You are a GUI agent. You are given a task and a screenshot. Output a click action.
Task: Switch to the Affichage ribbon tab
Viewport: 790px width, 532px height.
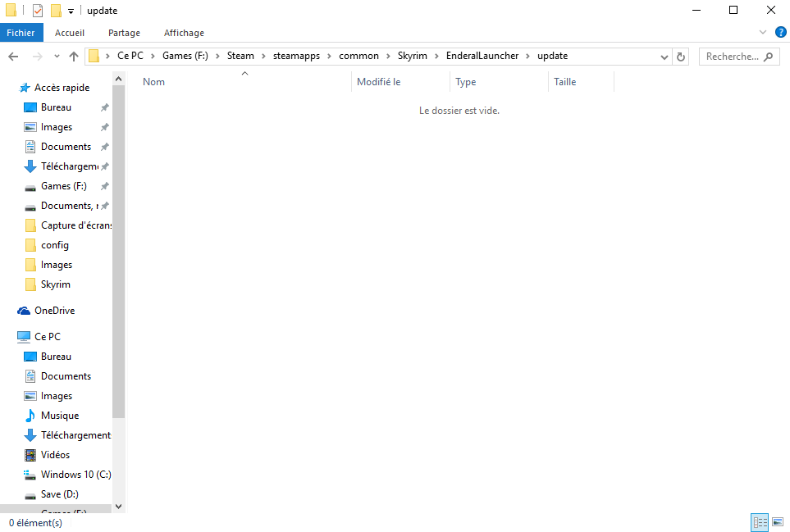184,33
